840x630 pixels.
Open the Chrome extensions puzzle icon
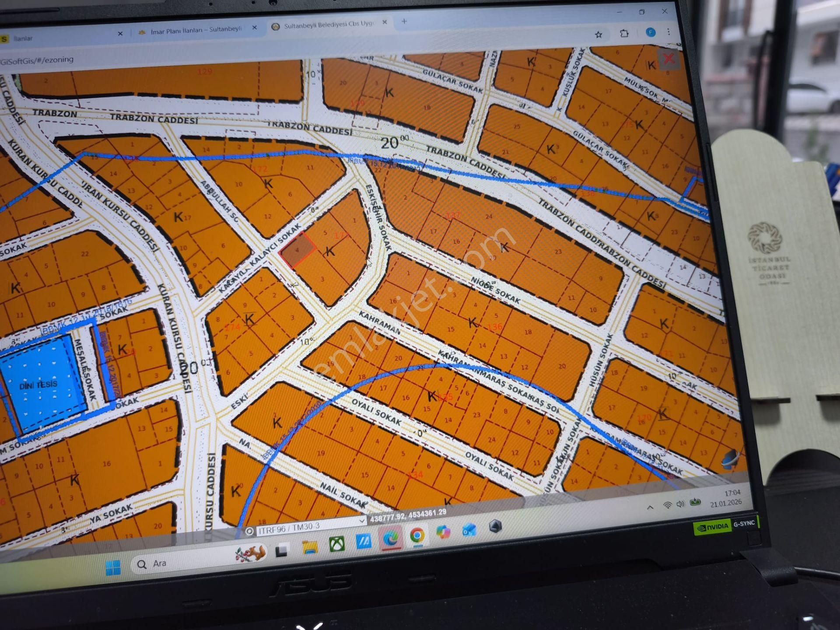coord(624,33)
